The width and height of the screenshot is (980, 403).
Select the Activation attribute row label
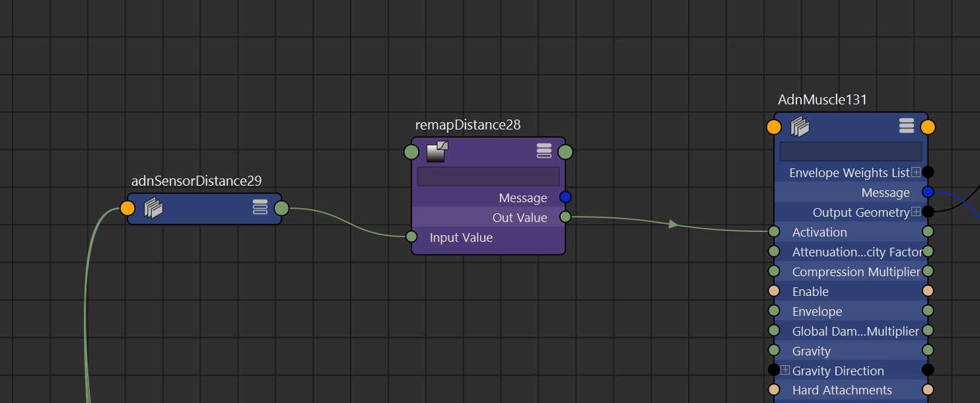tap(820, 232)
